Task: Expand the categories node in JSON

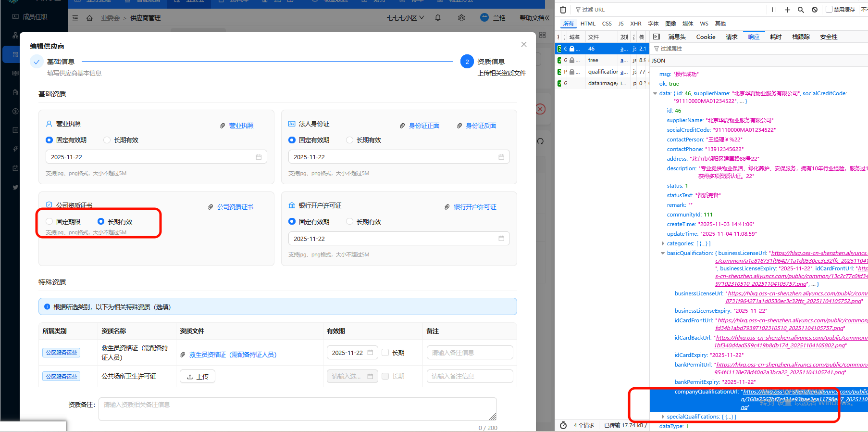Action: pyautogui.click(x=663, y=243)
